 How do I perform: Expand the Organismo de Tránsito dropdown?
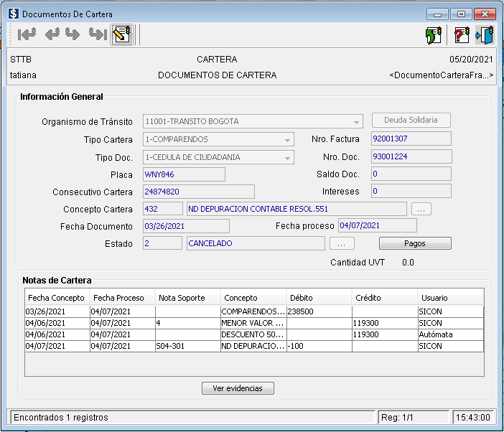tap(357, 121)
